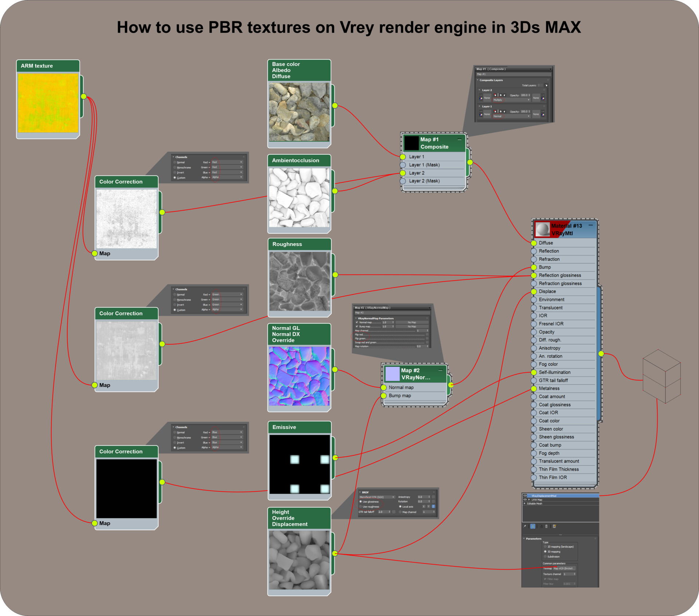Click the Texmap Map #29 button
Screen dimensions: 699x616
pos(564,568)
